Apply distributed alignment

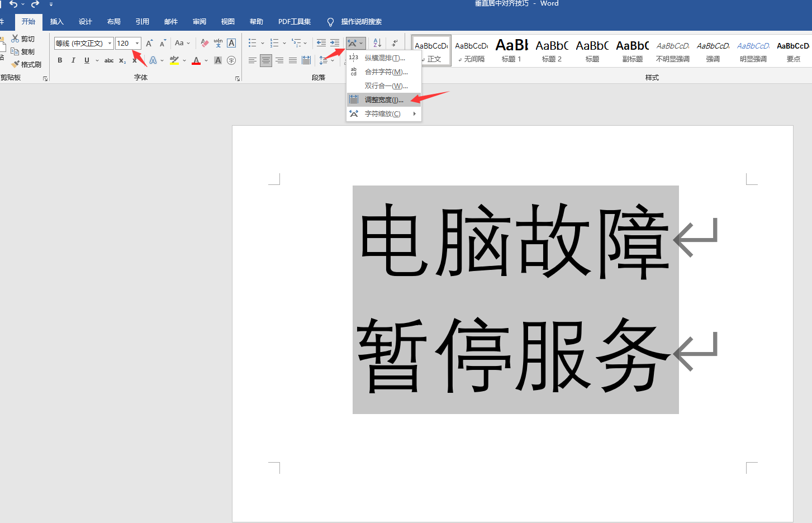[x=306, y=60]
